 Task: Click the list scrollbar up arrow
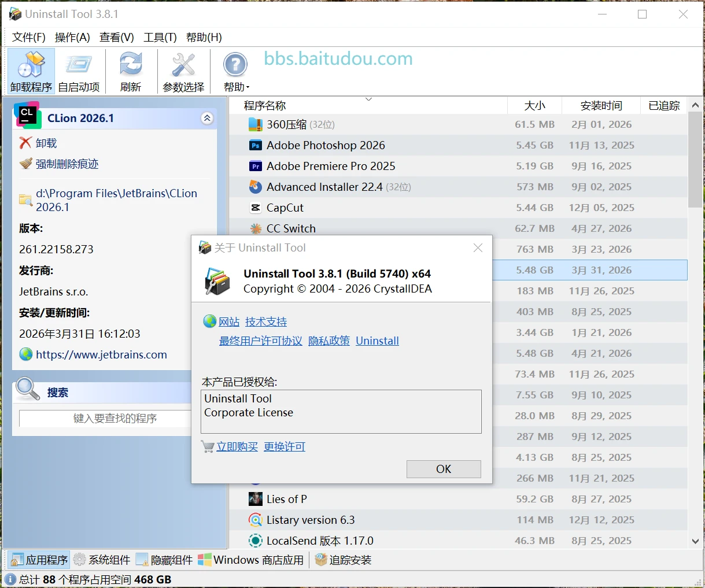(x=695, y=105)
